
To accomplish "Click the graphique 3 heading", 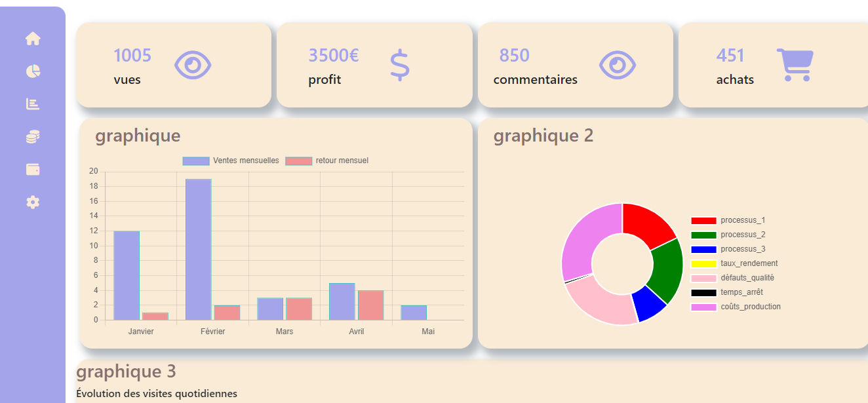I will [x=126, y=372].
